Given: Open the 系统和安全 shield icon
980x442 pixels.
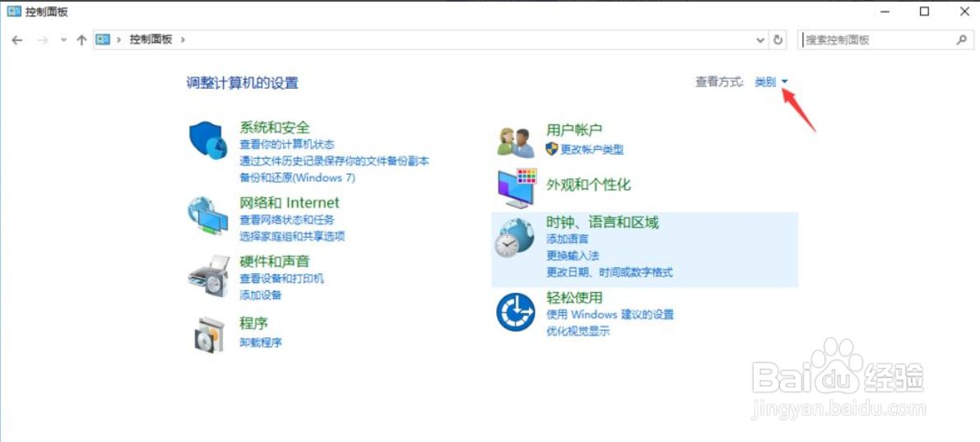Looking at the screenshot, I should (207, 140).
